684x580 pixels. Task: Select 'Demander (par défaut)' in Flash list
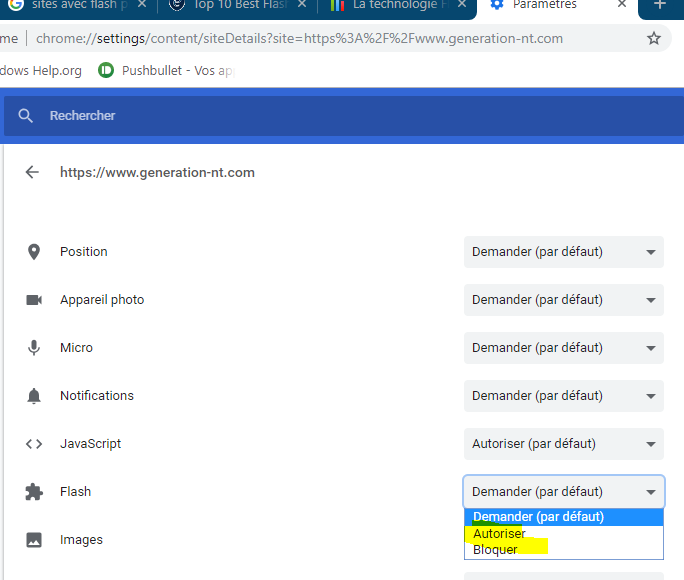[x=564, y=517]
